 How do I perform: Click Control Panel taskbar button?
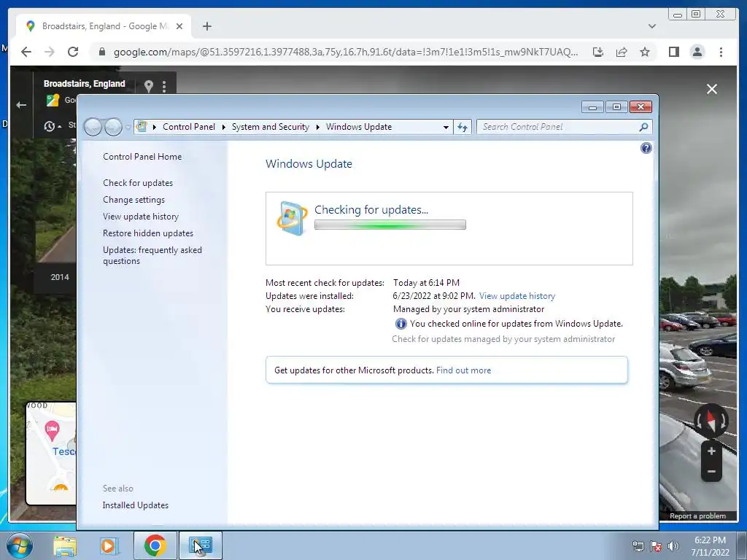point(201,545)
